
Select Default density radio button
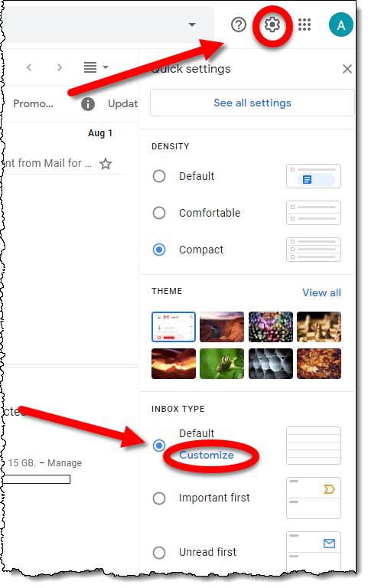pos(159,176)
